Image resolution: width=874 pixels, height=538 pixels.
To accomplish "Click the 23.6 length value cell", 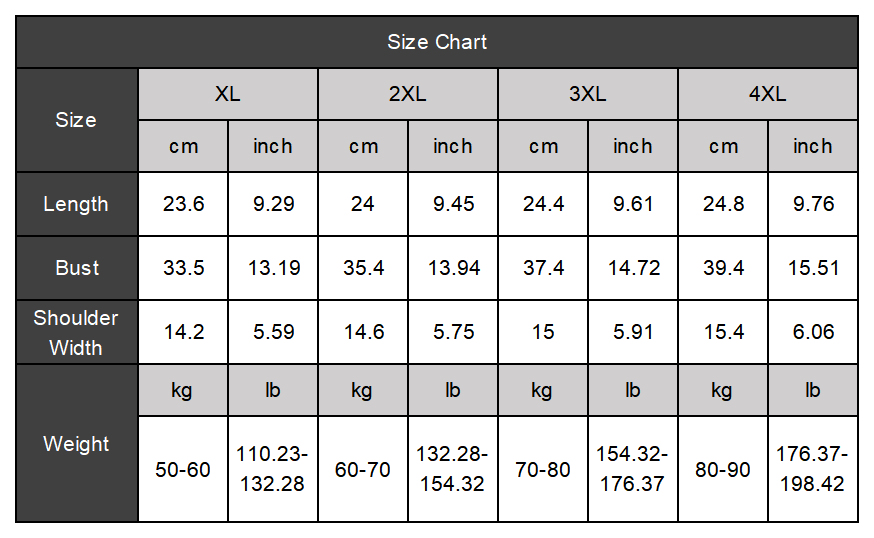I will (183, 204).
